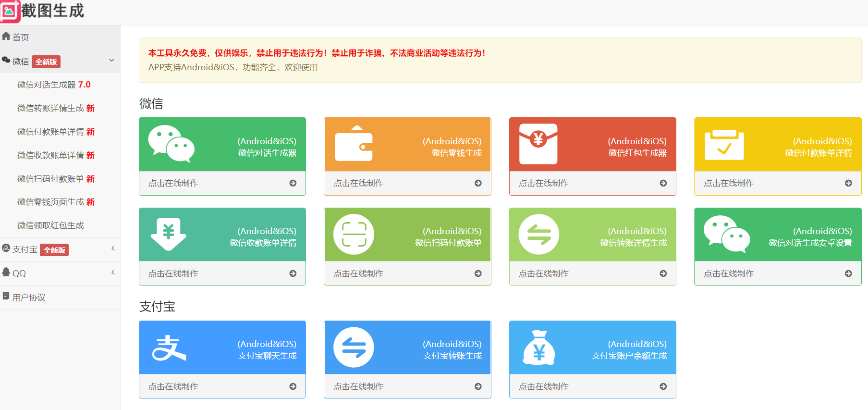This screenshot has width=868, height=410.
Task: Click the APP支持Android&iOS notice line
Action: (233, 67)
